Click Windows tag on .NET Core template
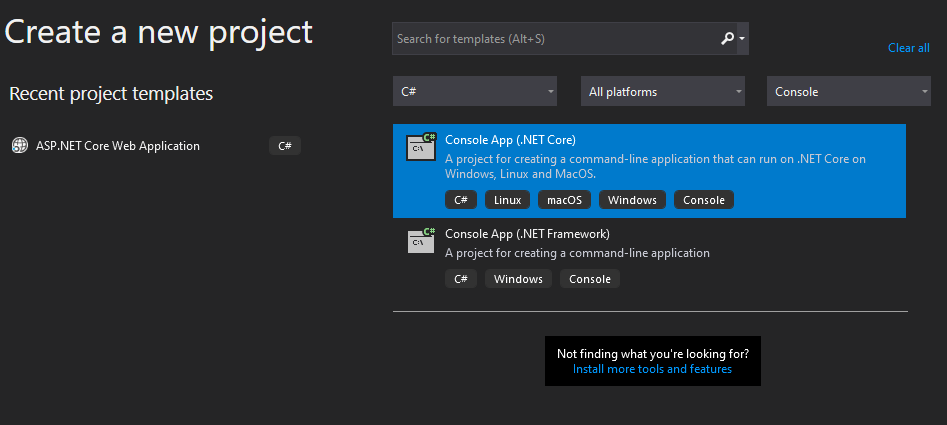 point(632,200)
